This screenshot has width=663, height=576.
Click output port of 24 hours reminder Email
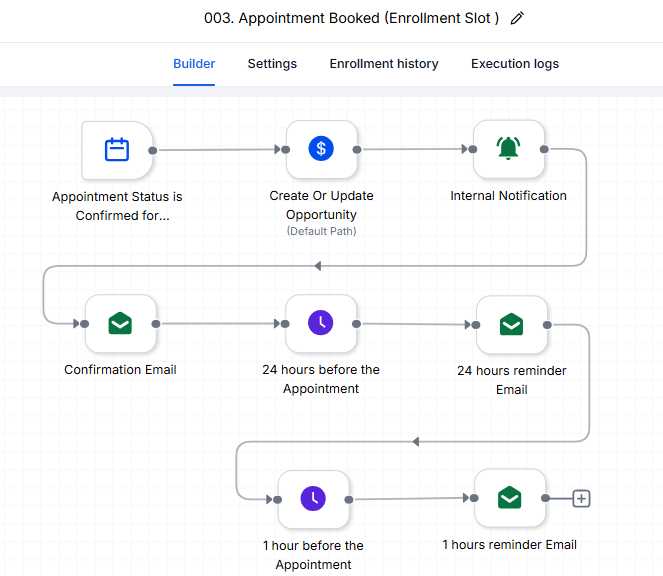tap(547, 325)
